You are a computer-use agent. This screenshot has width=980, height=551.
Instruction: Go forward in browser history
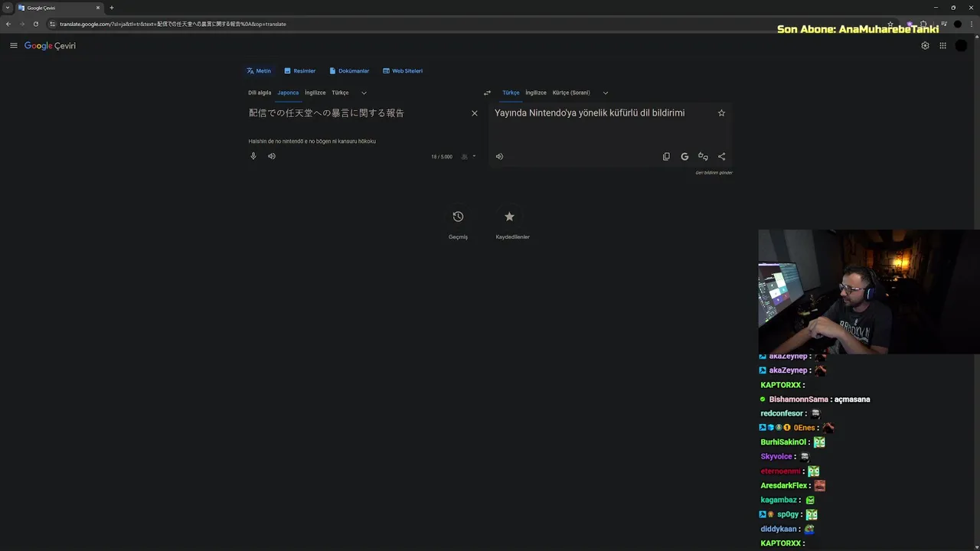coord(22,24)
